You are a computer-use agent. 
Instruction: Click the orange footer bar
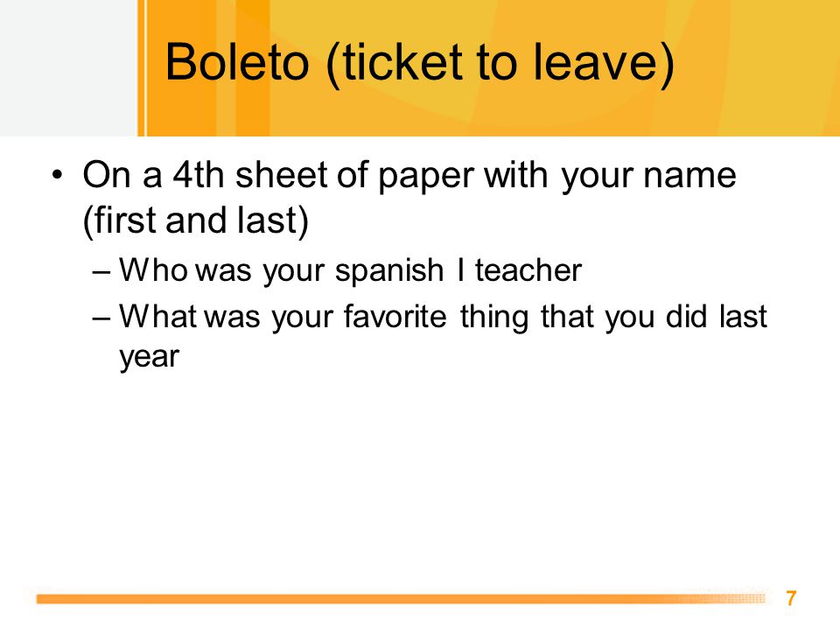coord(401,598)
